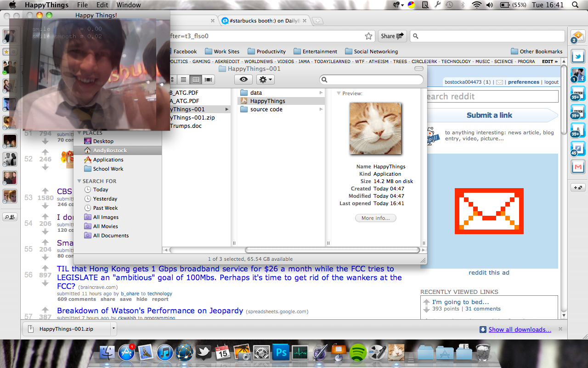Select the source code folder
The image size is (588, 368).
tap(266, 109)
